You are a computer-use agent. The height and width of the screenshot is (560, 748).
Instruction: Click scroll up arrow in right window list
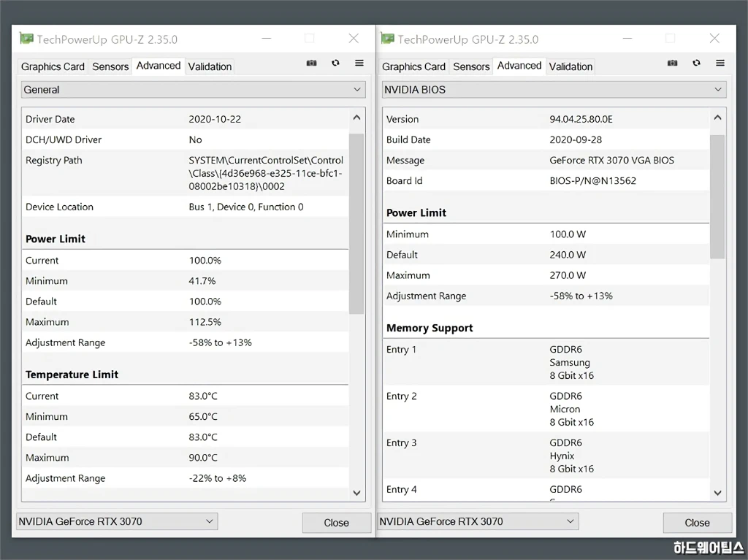coord(717,118)
